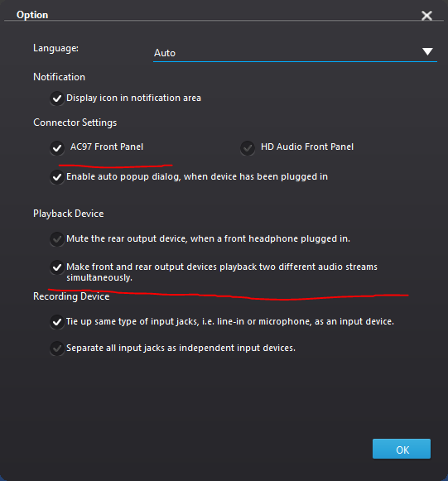Choose Tie up same type of input jacks
This screenshot has width=448, height=481.
57,322
